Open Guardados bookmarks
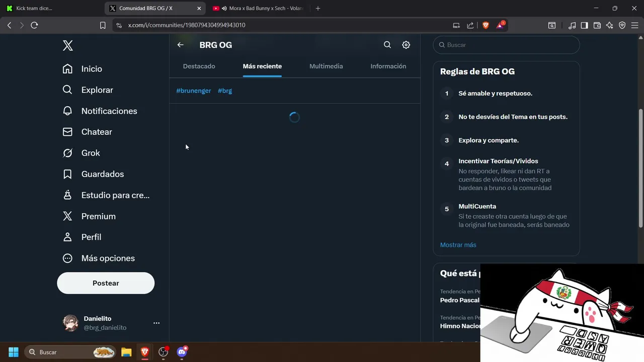The image size is (644, 362). [x=93, y=174]
